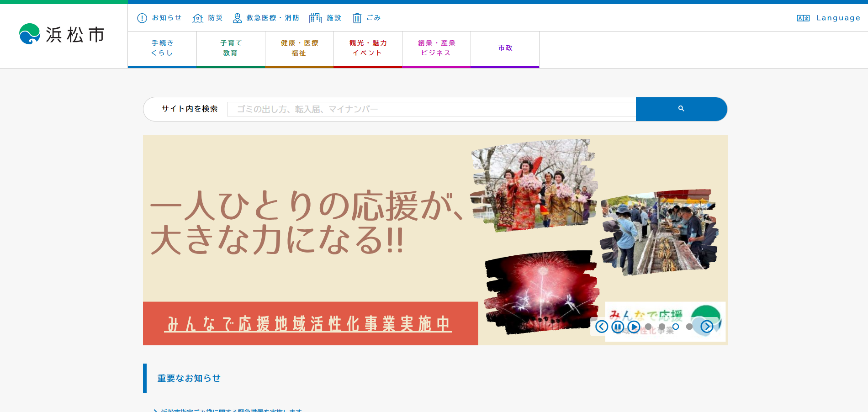
Task: Select the first slide indicator dot
Action: coord(648,327)
